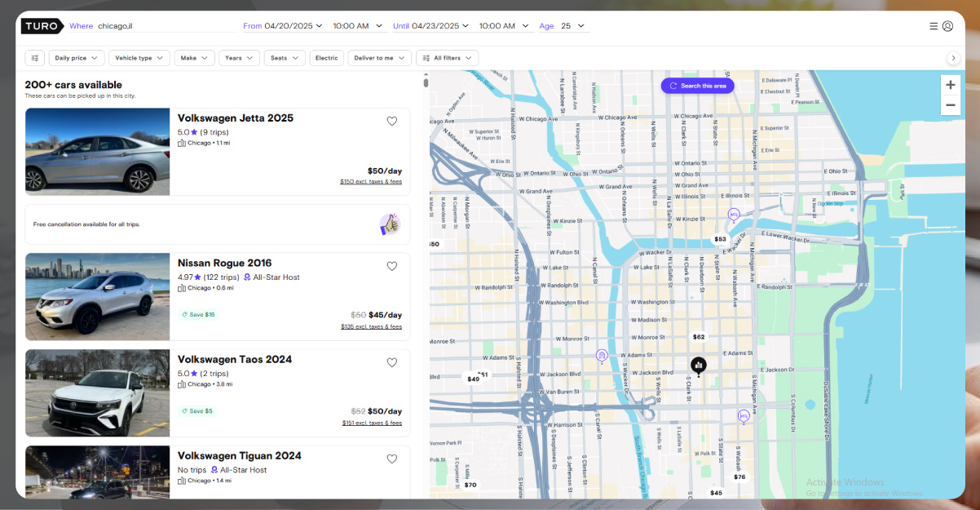This screenshot has height=510, width=980.
Task: Expand the Make filter dropdown
Action: click(x=194, y=57)
